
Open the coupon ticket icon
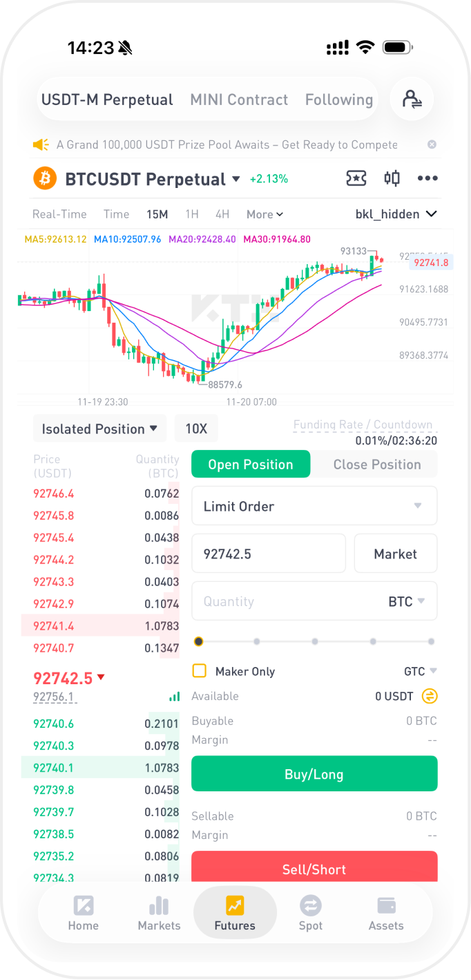(x=356, y=178)
